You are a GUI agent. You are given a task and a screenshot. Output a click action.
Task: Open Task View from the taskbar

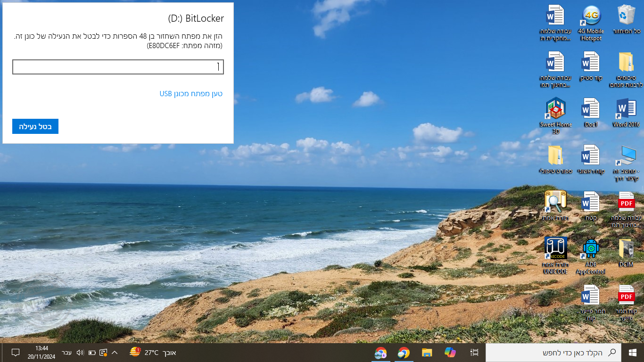coord(474,353)
